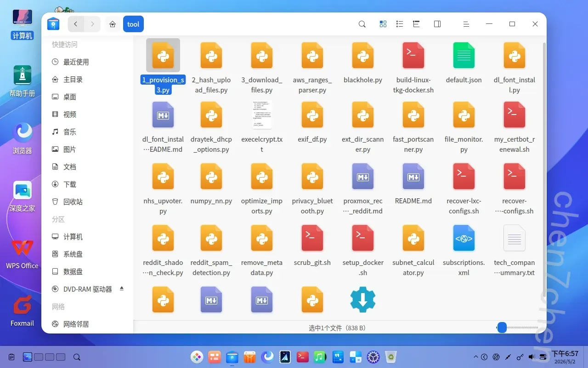
Task: Open the search magnifier in the file manager toolbar
Action: pos(362,24)
